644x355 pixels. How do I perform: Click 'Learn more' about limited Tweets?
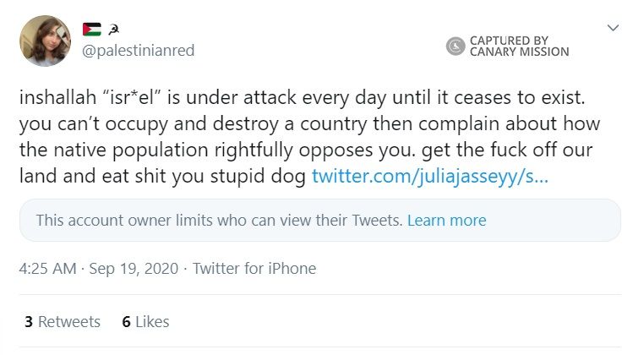pos(446,221)
